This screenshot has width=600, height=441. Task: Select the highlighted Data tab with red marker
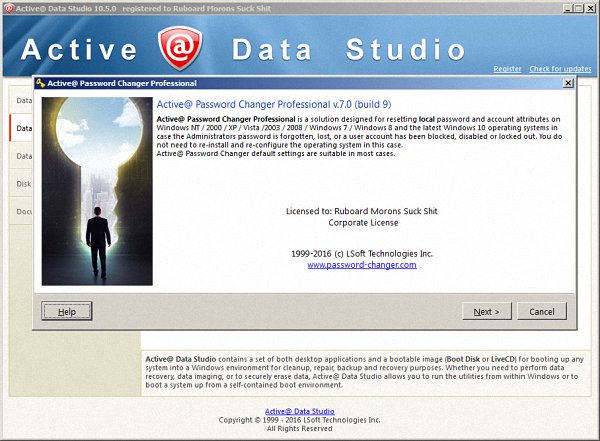coord(22,128)
